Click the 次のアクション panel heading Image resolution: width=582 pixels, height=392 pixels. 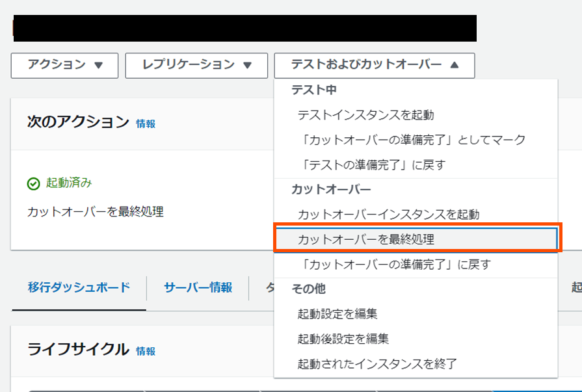click(78, 122)
